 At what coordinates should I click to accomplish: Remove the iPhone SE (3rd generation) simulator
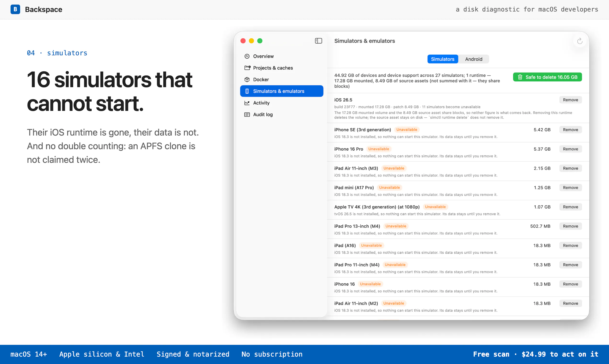tap(570, 130)
